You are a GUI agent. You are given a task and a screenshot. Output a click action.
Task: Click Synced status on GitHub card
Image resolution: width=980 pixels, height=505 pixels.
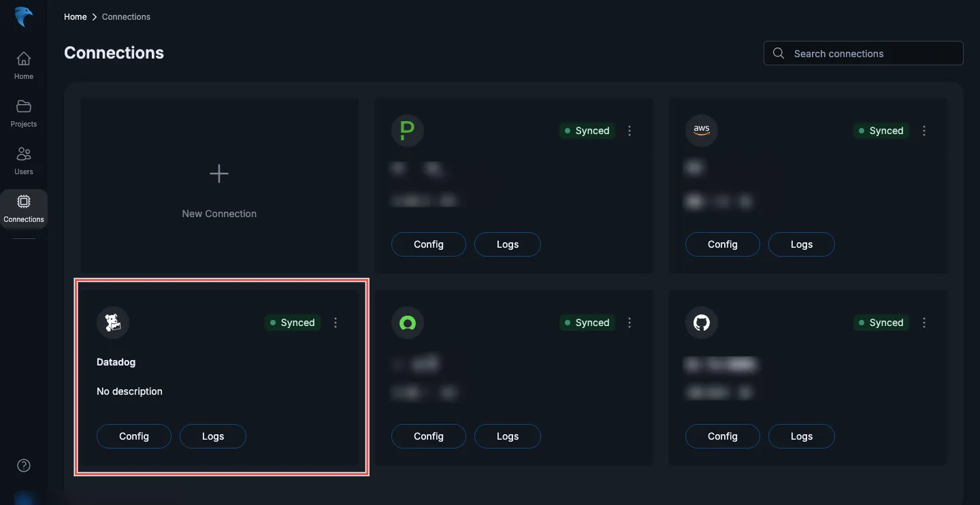(x=881, y=323)
